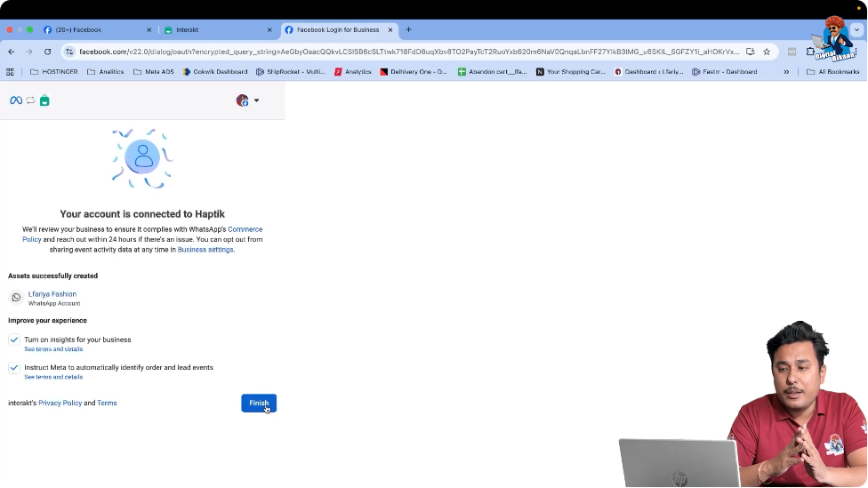Close the Interakt tab
The width and height of the screenshot is (868, 488).
click(x=269, y=30)
